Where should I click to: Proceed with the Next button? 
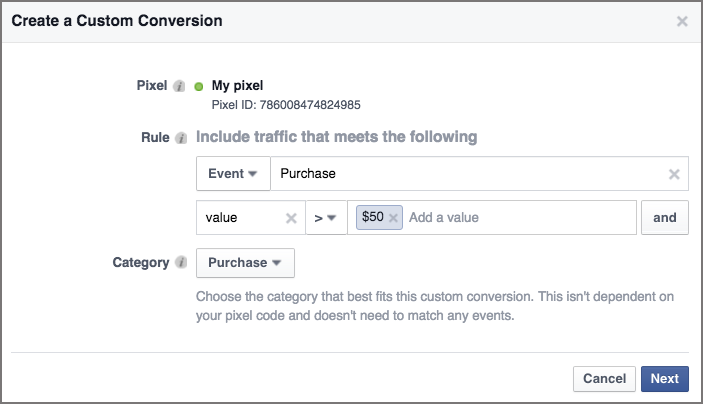[x=664, y=379]
